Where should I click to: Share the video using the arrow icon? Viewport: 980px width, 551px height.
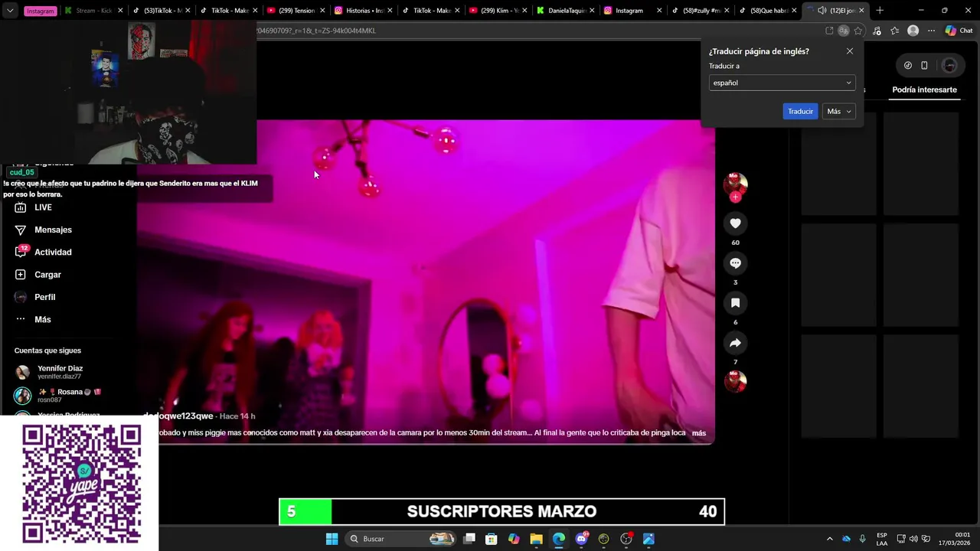pyautogui.click(x=735, y=343)
